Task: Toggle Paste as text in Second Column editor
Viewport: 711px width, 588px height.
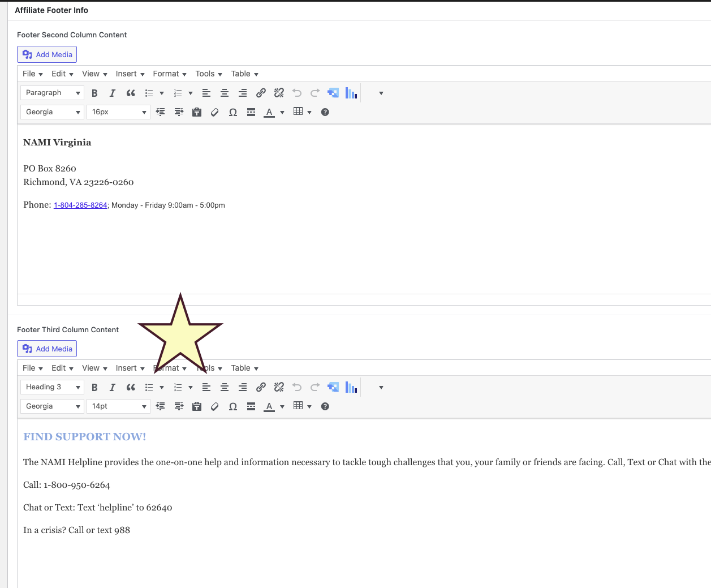Action: (x=197, y=112)
